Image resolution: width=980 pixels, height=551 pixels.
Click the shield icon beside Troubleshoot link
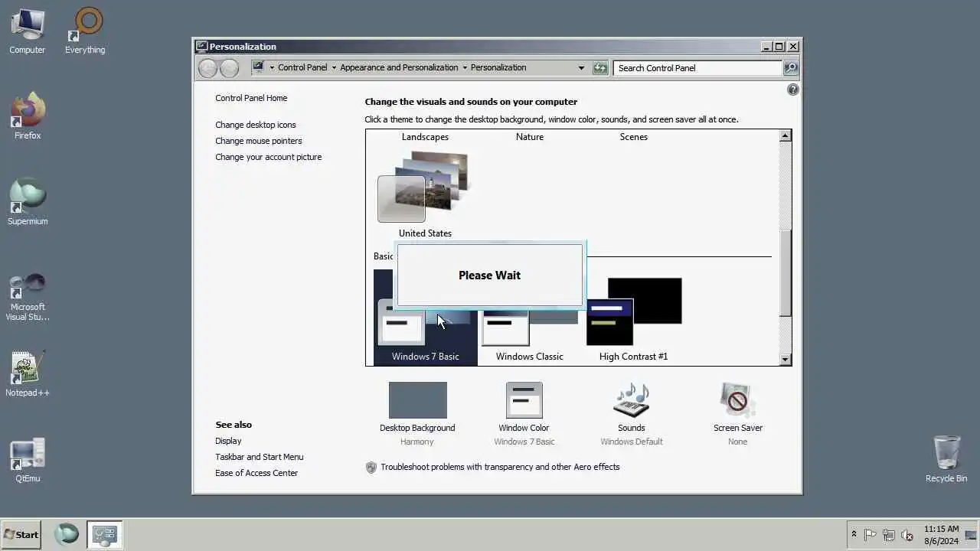(x=371, y=467)
